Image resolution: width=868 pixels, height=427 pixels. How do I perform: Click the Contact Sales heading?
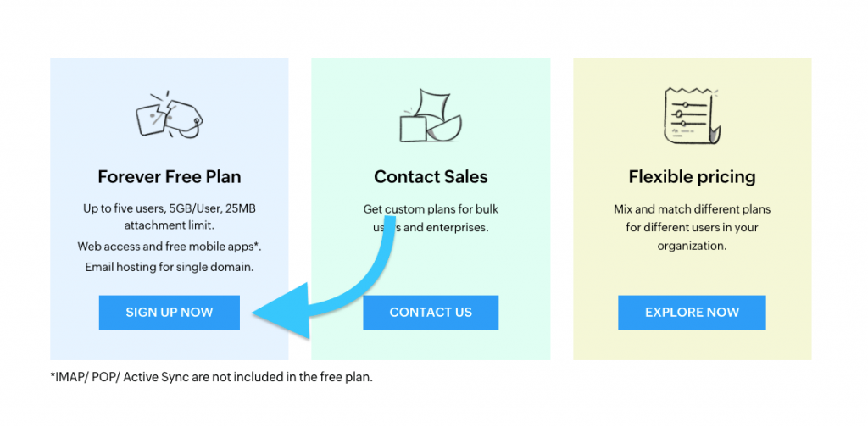click(431, 177)
